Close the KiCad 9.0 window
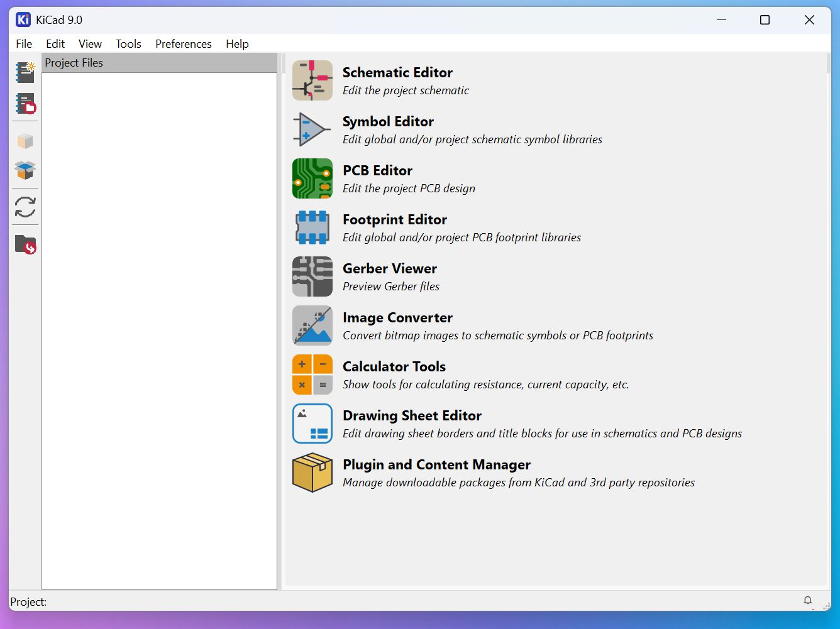 (x=809, y=20)
